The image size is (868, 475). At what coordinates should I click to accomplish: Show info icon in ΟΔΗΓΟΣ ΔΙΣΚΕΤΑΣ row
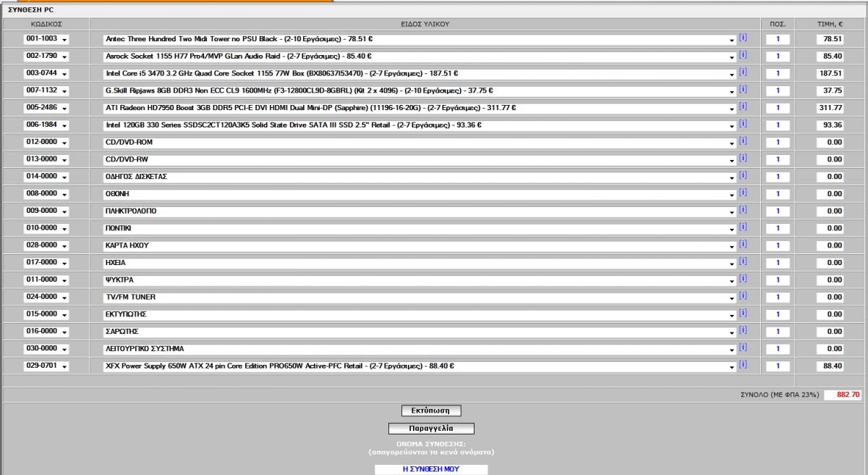[743, 176]
